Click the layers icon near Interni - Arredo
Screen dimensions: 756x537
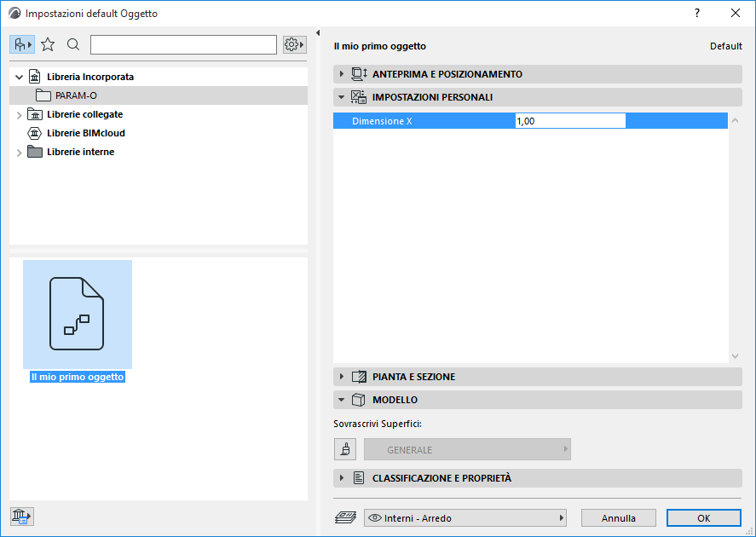[x=344, y=517]
